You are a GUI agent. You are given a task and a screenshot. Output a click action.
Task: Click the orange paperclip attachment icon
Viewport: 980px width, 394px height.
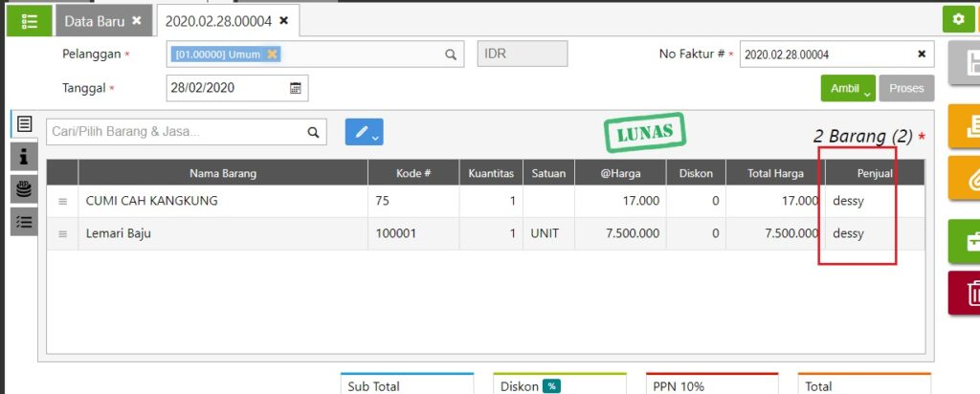969,178
